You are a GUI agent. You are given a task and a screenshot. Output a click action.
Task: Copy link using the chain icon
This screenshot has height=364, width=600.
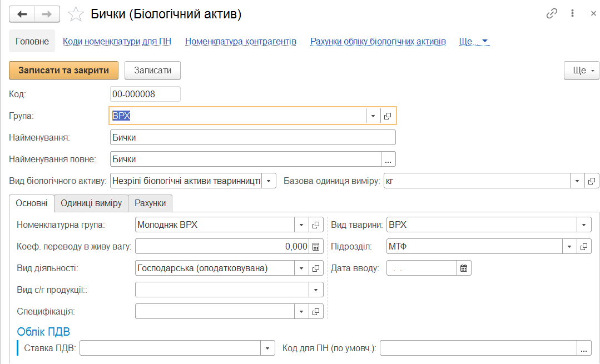click(552, 14)
